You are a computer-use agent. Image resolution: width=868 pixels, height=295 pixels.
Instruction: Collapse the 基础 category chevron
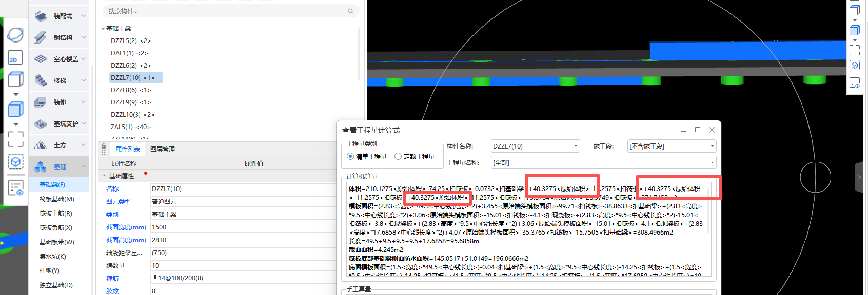click(x=84, y=167)
